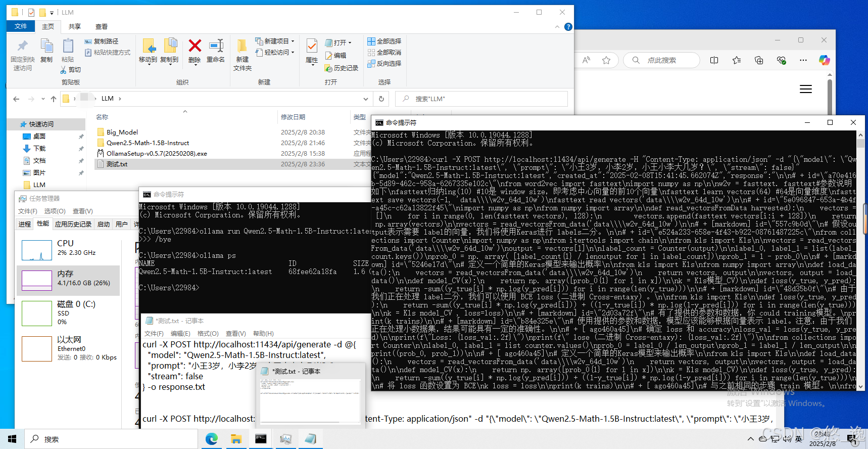Open the Easy access dropdown
The height and width of the screenshot is (449, 868).
point(275,53)
